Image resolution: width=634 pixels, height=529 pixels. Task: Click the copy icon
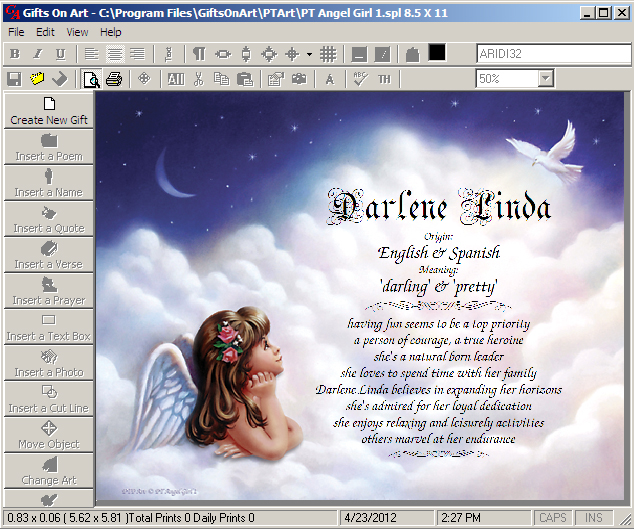222,79
